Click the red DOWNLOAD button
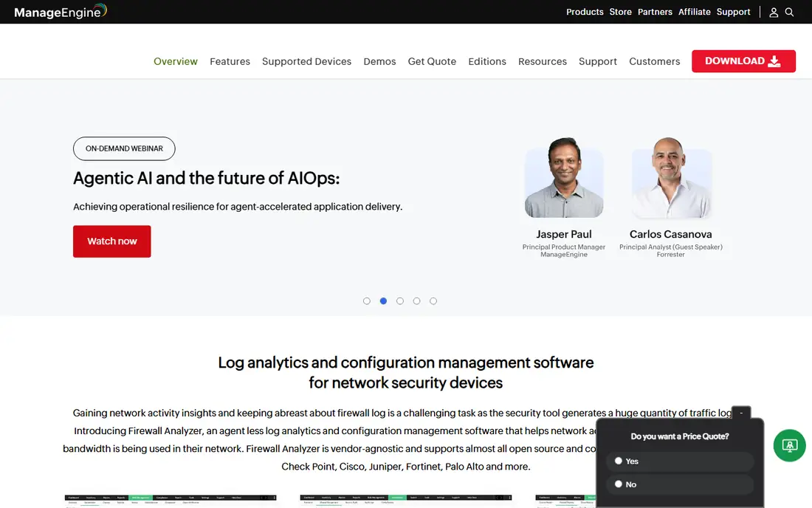The image size is (812, 508). (x=743, y=61)
